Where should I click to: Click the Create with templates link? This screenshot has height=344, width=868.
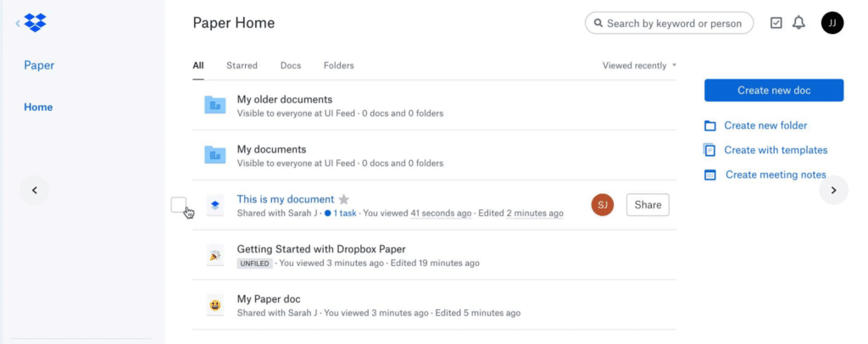click(776, 150)
